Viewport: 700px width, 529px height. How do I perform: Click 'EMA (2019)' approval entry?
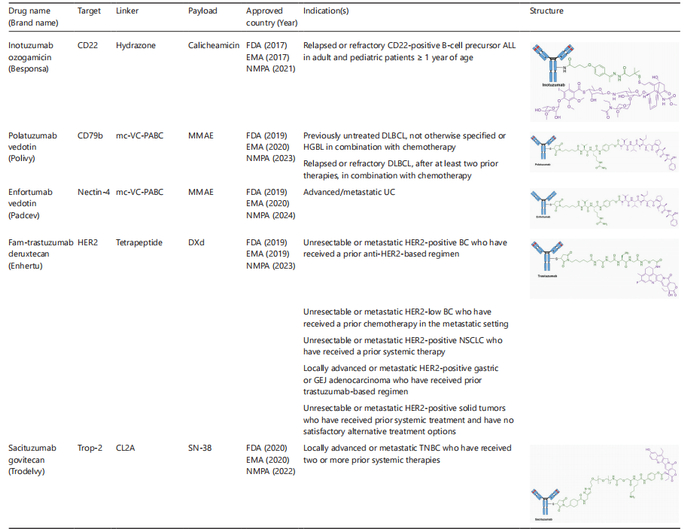[x=267, y=254]
